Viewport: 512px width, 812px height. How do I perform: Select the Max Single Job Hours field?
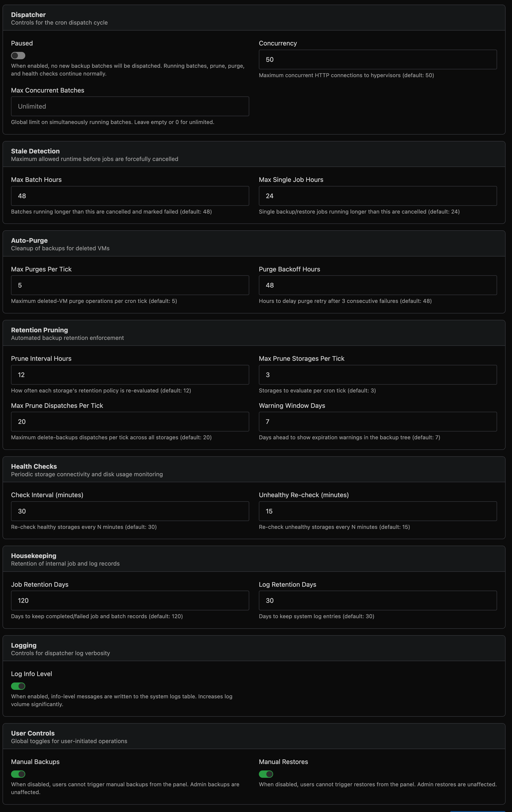[x=377, y=196]
